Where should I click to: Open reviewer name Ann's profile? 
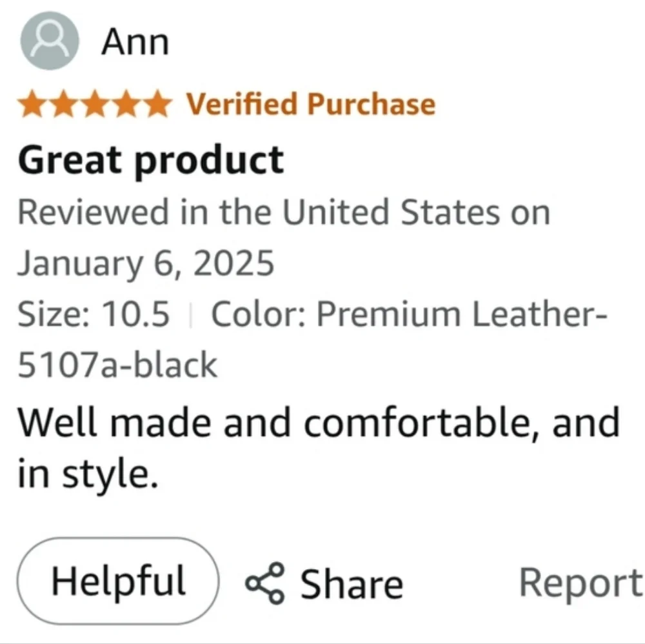[135, 43]
